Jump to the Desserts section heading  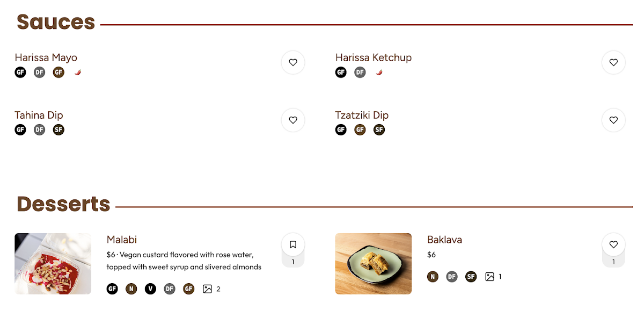(63, 204)
